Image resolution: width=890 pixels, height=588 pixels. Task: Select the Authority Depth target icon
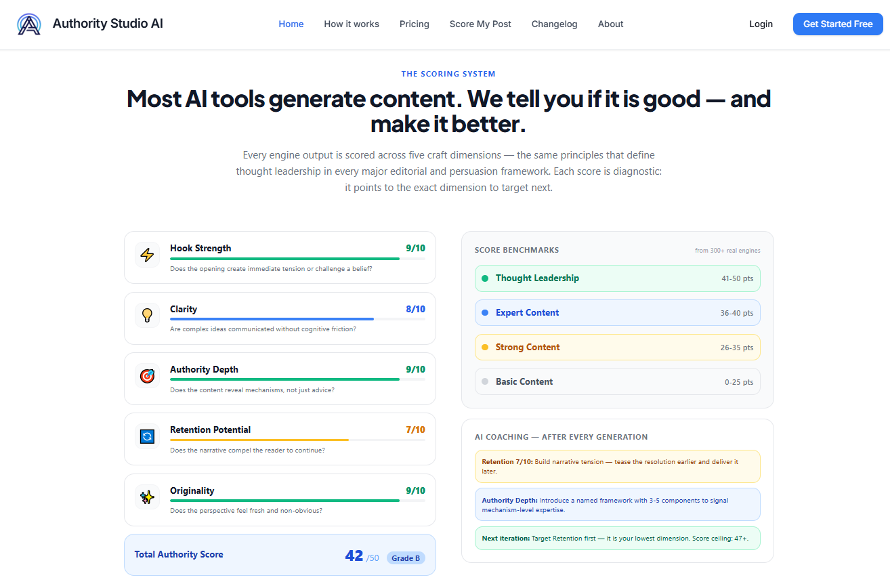[x=147, y=375]
